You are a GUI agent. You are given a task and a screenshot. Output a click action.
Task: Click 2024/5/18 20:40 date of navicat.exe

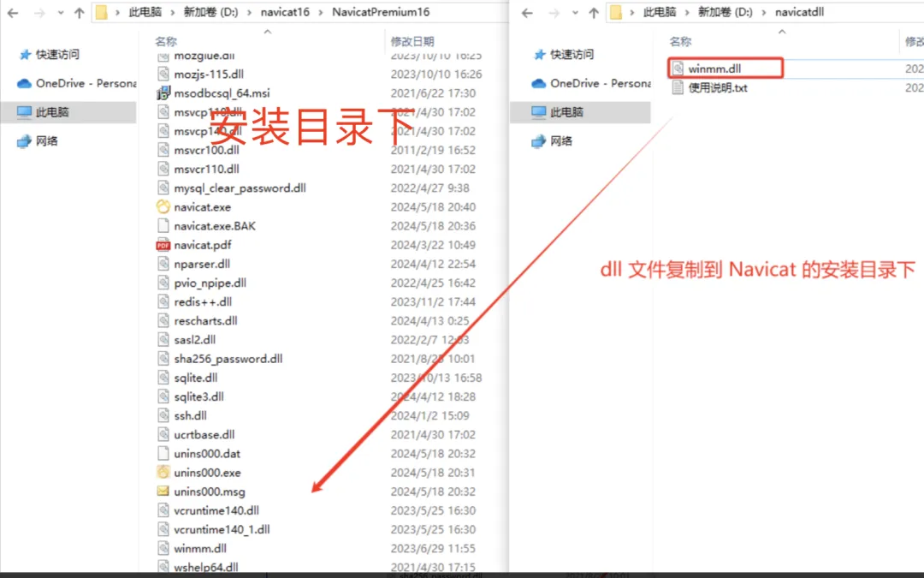tap(433, 207)
